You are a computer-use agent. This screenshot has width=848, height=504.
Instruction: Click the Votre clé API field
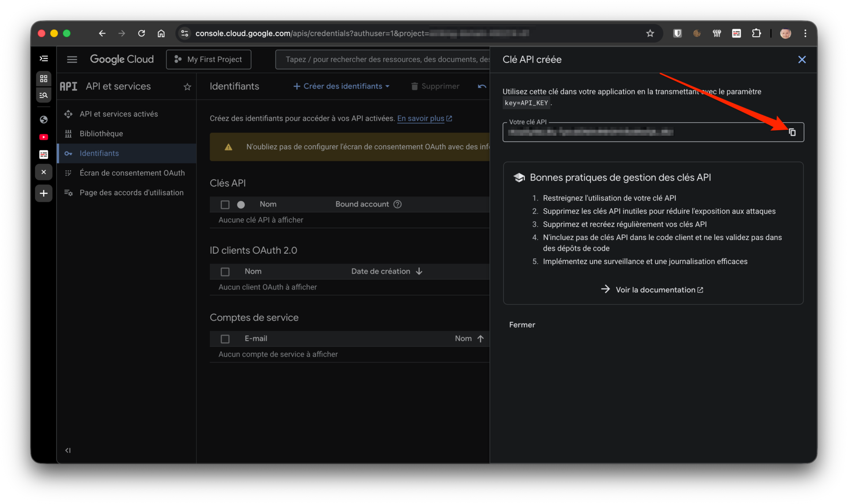coord(653,132)
